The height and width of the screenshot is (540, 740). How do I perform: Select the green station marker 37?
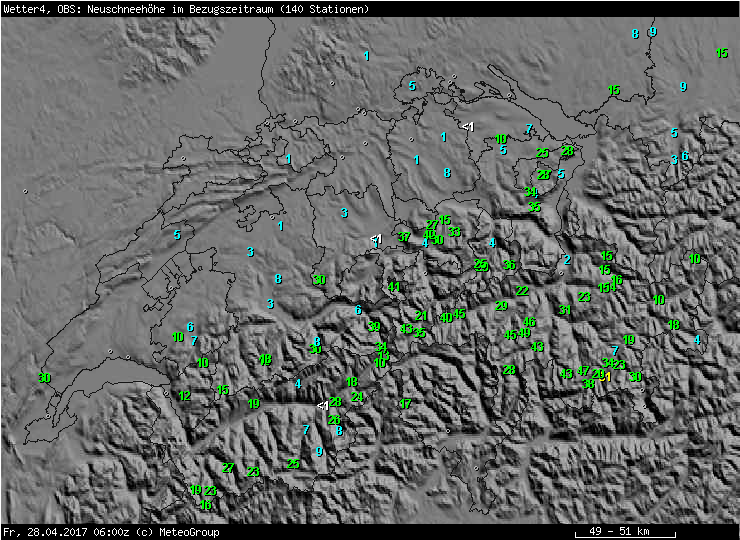pos(404,237)
